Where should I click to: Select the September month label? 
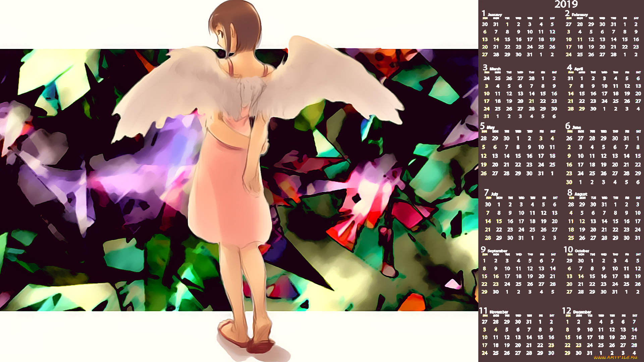[497, 251]
